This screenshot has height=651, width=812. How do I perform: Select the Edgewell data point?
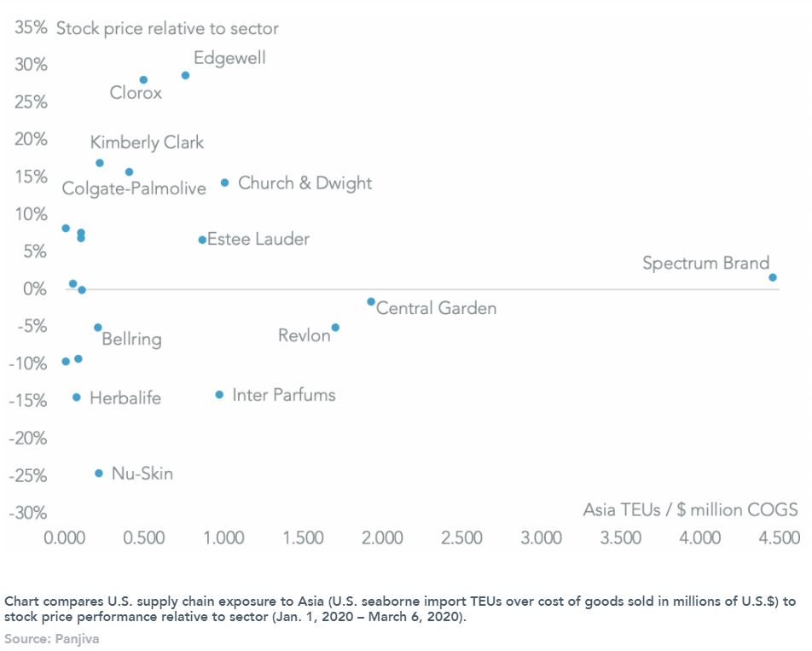tap(185, 75)
